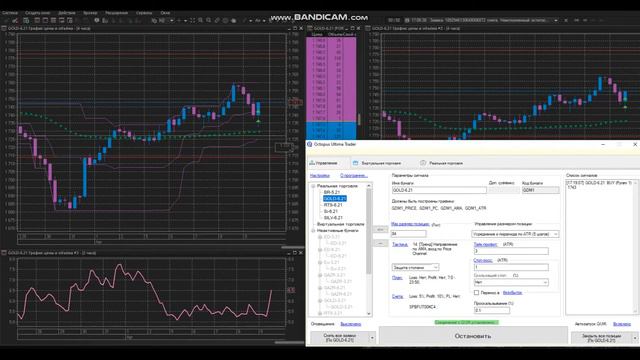Select SILV-6.21 in the instruments tree
The height and width of the screenshot is (360, 640).
point(333,218)
